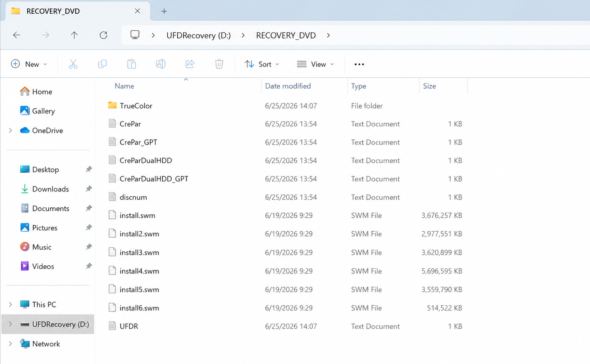
Task: Unpin Desktop using its pin icon
Action: point(89,169)
